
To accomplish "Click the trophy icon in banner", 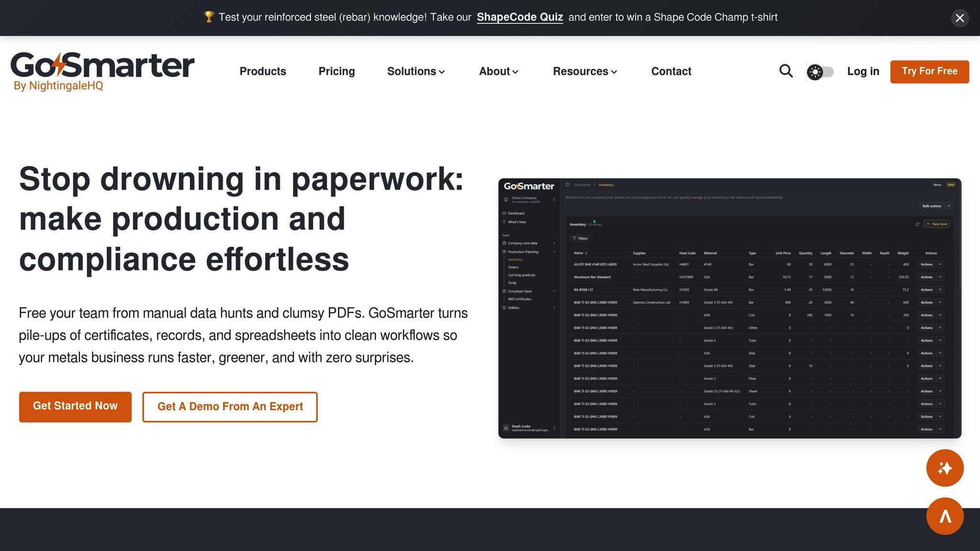I will [x=209, y=17].
